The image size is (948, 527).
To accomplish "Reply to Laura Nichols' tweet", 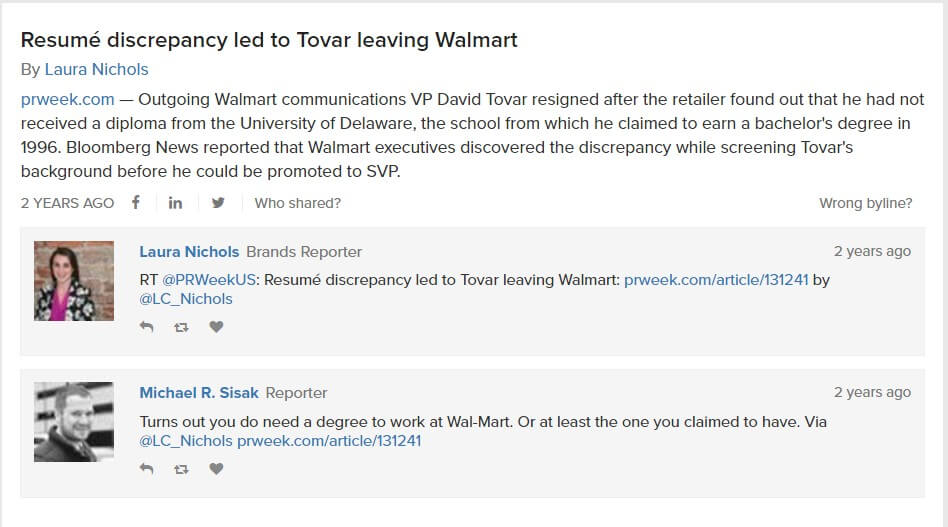I will [x=147, y=327].
